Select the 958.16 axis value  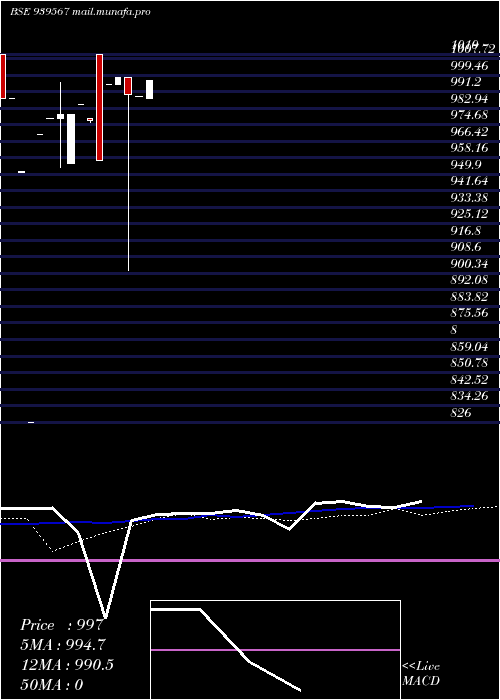pyautogui.click(x=469, y=148)
